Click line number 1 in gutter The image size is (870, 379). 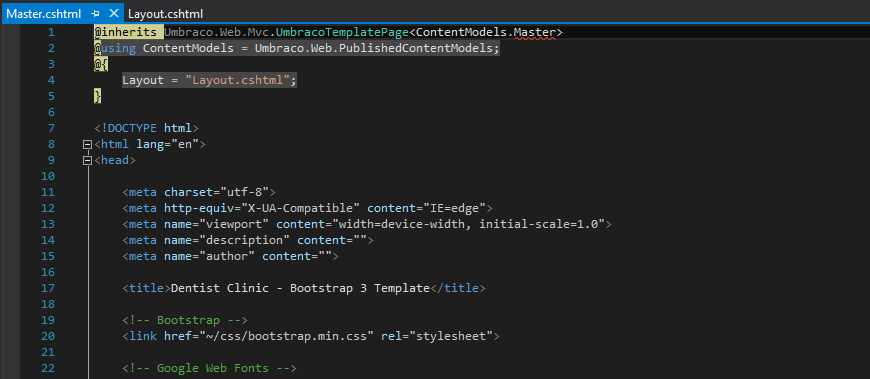click(x=51, y=32)
